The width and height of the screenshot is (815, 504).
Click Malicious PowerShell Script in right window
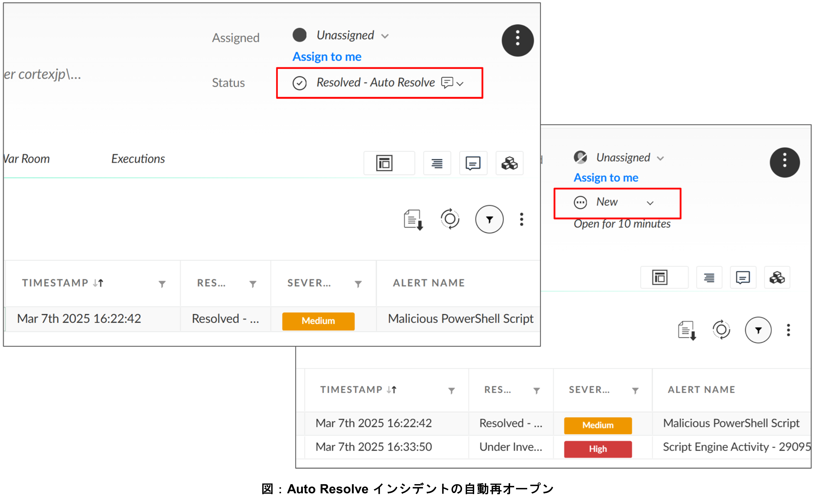tap(731, 423)
